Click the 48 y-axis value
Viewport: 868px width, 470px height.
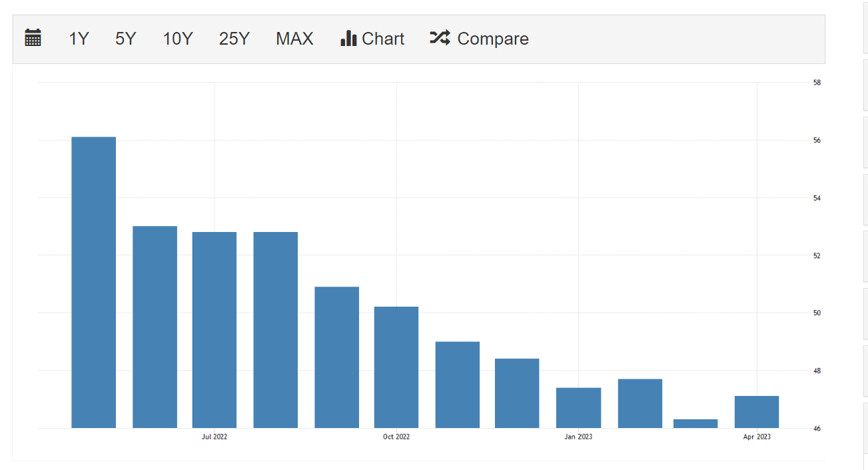[817, 371]
